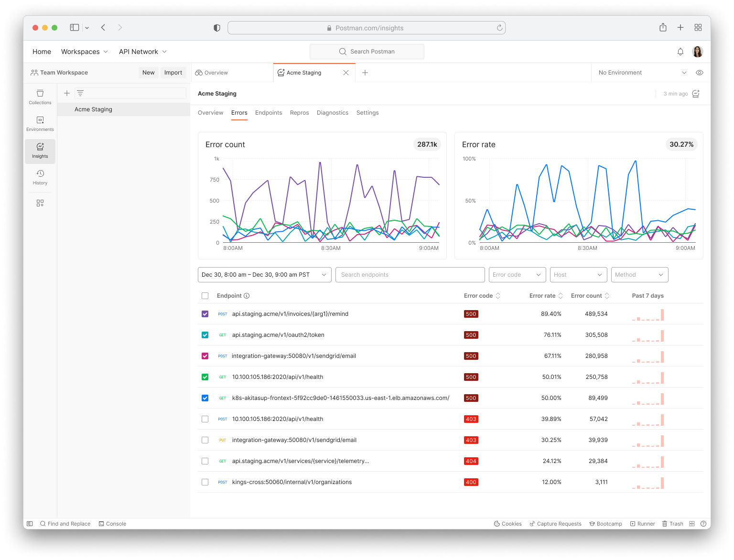
Task: Click the Past 7 days chart for oauth2/token
Action: tap(648, 335)
